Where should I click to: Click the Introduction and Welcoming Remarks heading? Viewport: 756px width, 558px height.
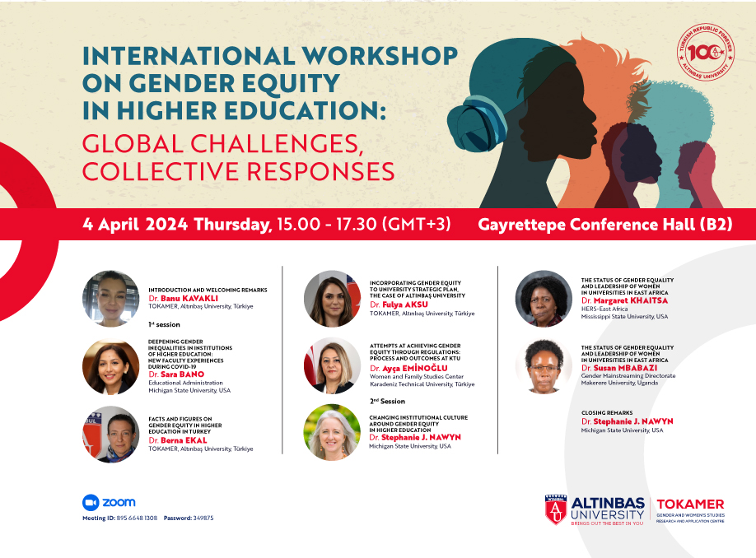[x=208, y=290]
